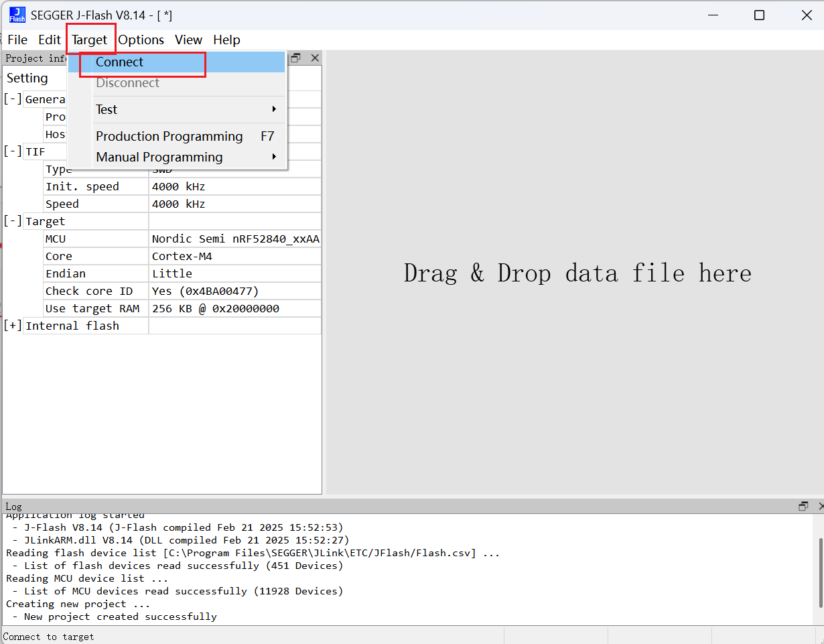The height and width of the screenshot is (644, 824).
Task: Open the Edit menu
Action: click(50, 40)
